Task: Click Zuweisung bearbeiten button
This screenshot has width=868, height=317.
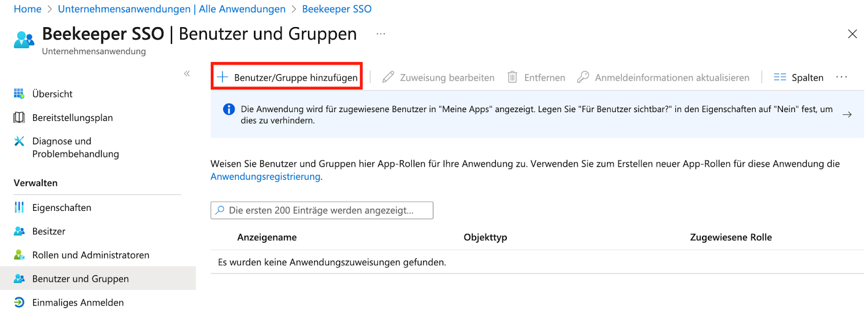Action: [x=438, y=77]
